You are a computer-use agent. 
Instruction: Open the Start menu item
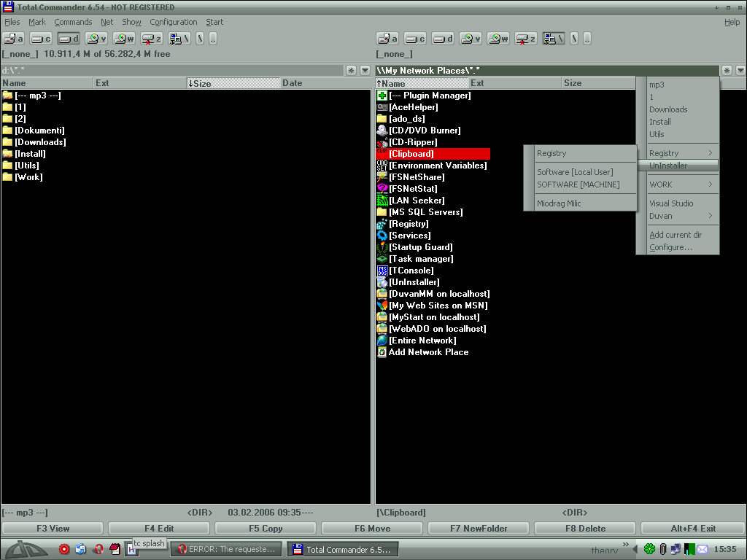(214, 22)
